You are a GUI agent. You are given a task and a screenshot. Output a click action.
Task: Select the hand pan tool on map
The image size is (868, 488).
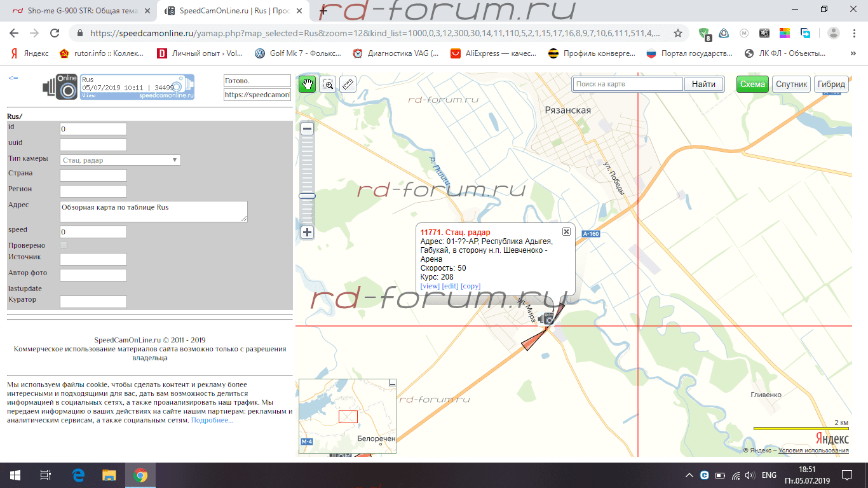(x=308, y=84)
